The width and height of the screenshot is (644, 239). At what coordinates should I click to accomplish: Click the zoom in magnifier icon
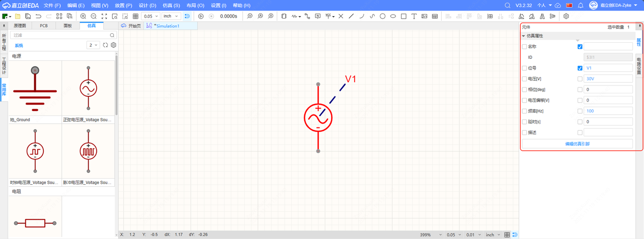point(83,16)
